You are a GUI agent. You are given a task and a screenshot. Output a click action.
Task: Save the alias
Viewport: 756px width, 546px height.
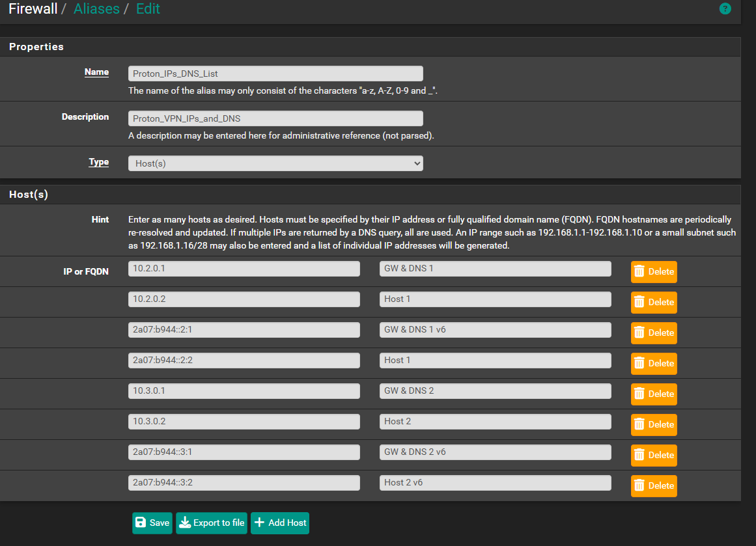152,523
